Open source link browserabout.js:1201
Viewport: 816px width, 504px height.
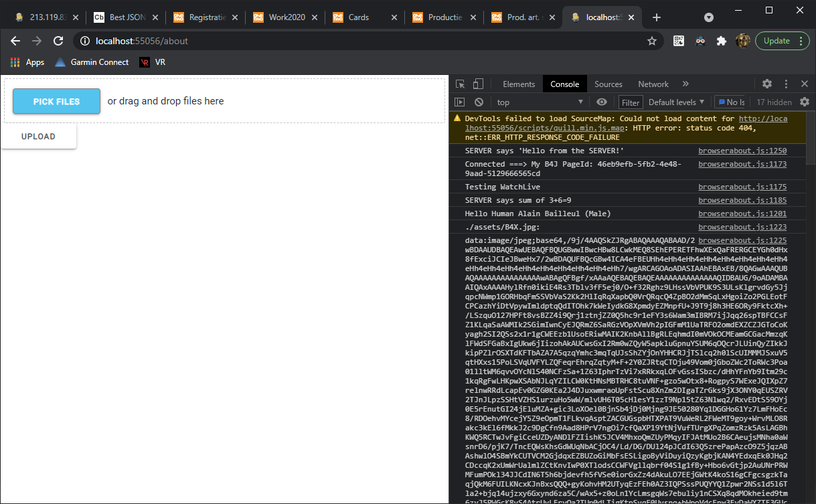pyautogui.click(x=742, y=214)
